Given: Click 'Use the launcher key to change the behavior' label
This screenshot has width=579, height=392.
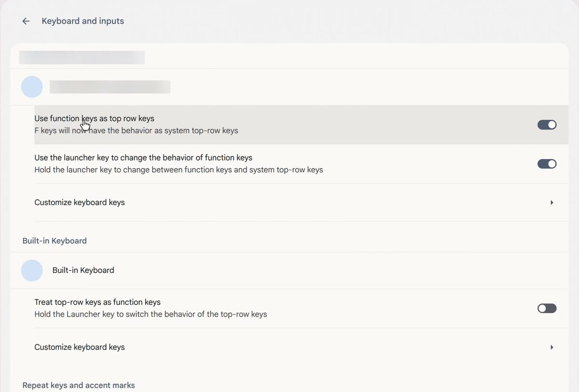Looking at the screenshot, I should [x=143, y=158].
